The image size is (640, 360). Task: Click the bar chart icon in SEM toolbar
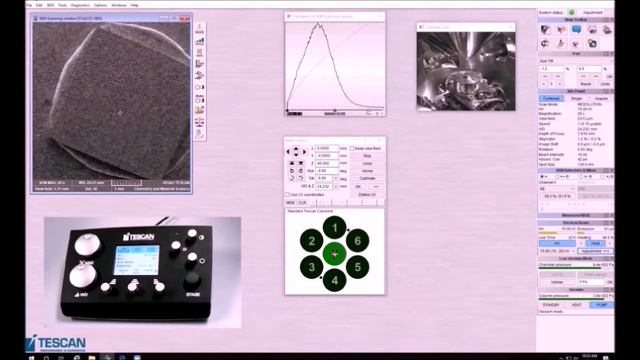click(x=200, y=41)
